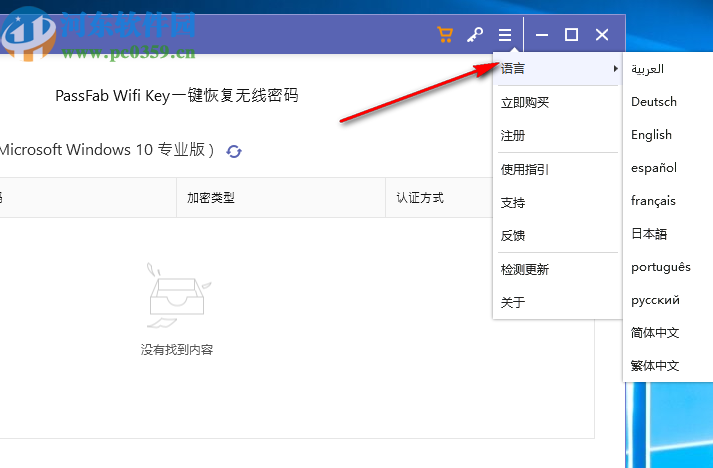Screen dimensions: 713x468
Task: Click the 没有找到内容 empty state text
Action: click(177, 350)
